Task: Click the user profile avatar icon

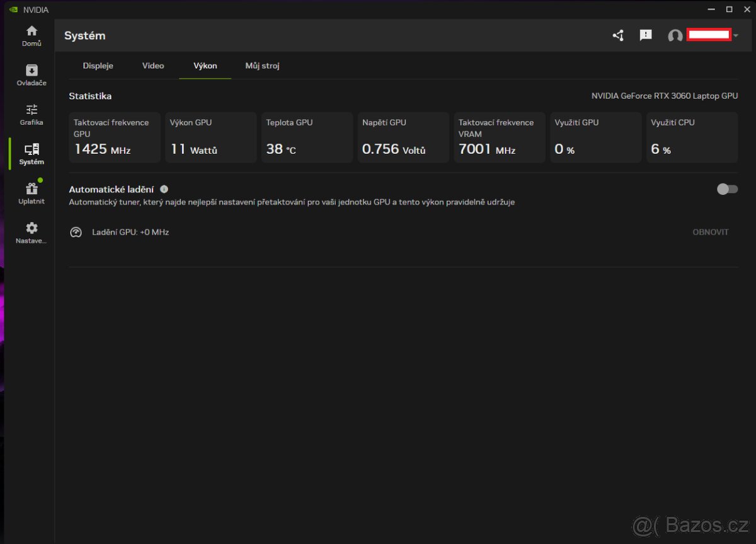Action: coord(675,36)
